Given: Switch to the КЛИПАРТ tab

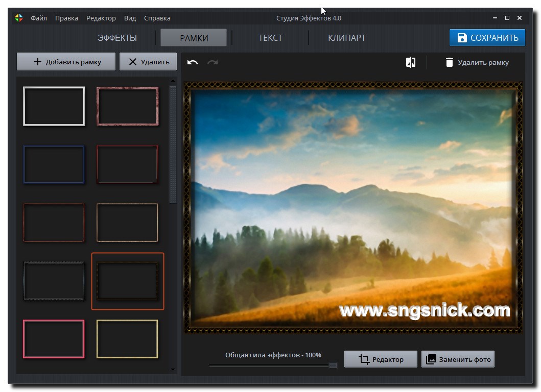Looking at the screenshot, I should [x=347, y=38].
